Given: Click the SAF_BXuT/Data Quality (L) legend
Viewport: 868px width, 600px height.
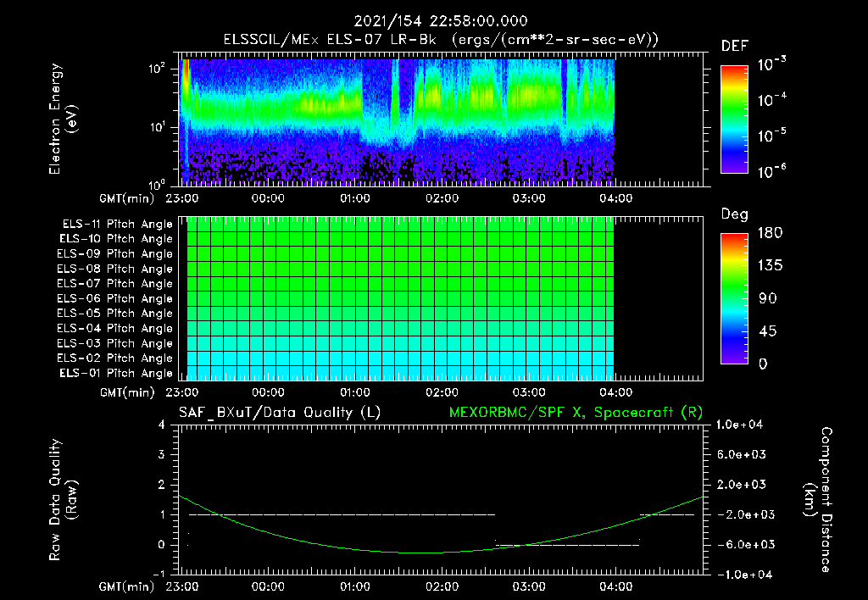Looking at the screenshot, I should click(x=280, y=413).
